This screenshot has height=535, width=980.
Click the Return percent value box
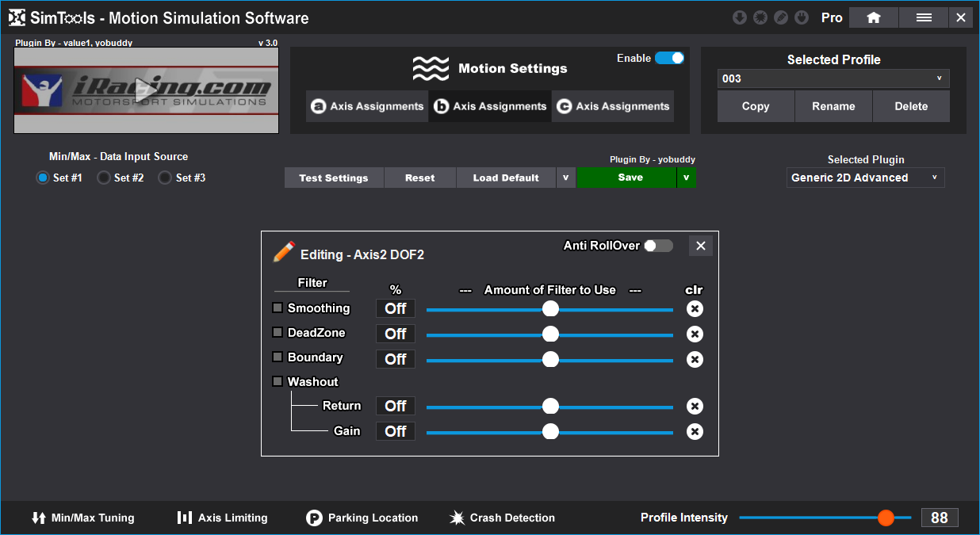tap(396, 406)
